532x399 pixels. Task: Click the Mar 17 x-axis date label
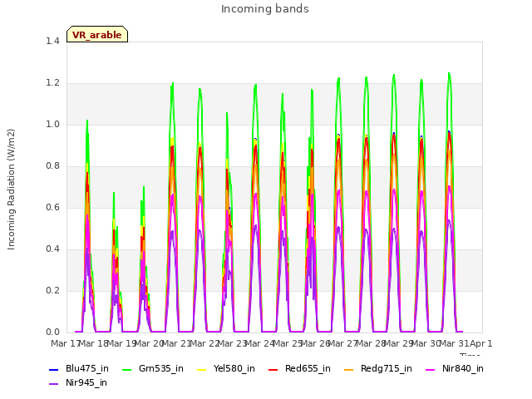point(65,343)
